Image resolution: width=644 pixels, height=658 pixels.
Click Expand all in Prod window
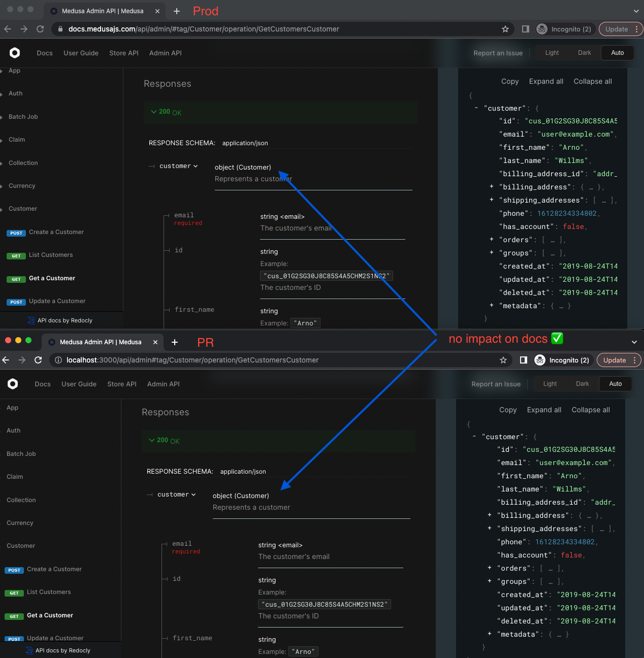pos(546,81)
